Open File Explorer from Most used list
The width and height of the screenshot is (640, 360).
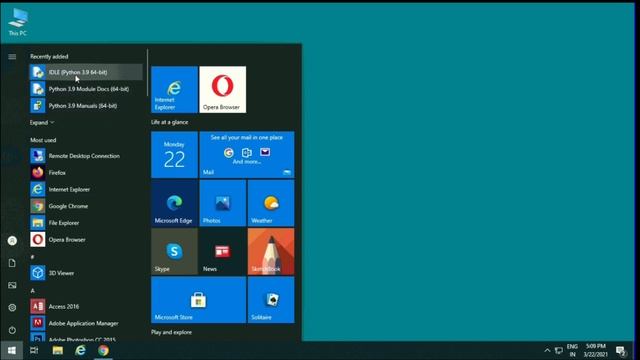click(x=86, y=223)
